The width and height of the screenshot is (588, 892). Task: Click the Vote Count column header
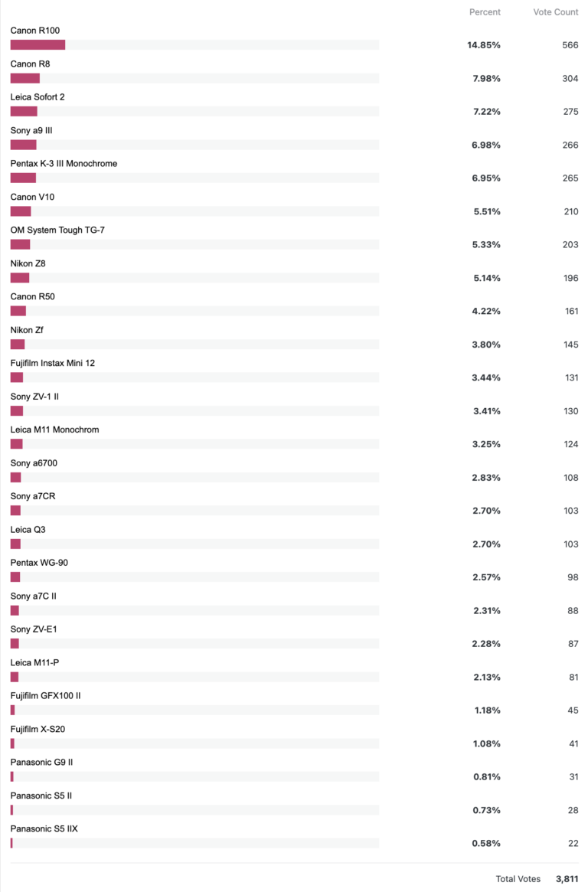pos(556,12)
